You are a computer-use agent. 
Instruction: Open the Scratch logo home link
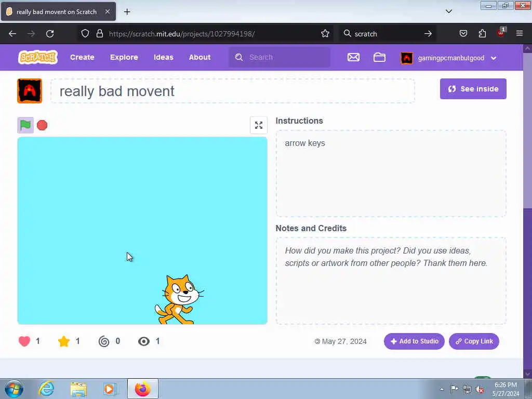[x=37, y=57]
